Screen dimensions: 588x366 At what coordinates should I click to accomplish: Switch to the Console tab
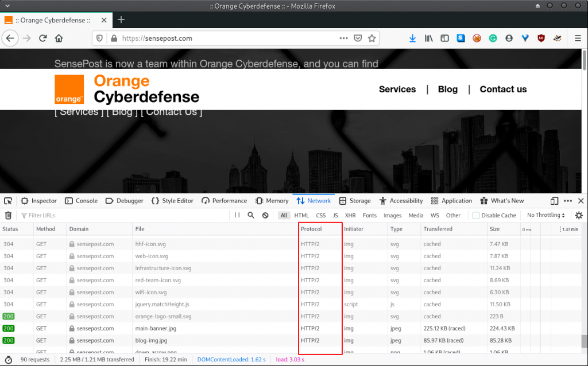(x=81, y=201)
